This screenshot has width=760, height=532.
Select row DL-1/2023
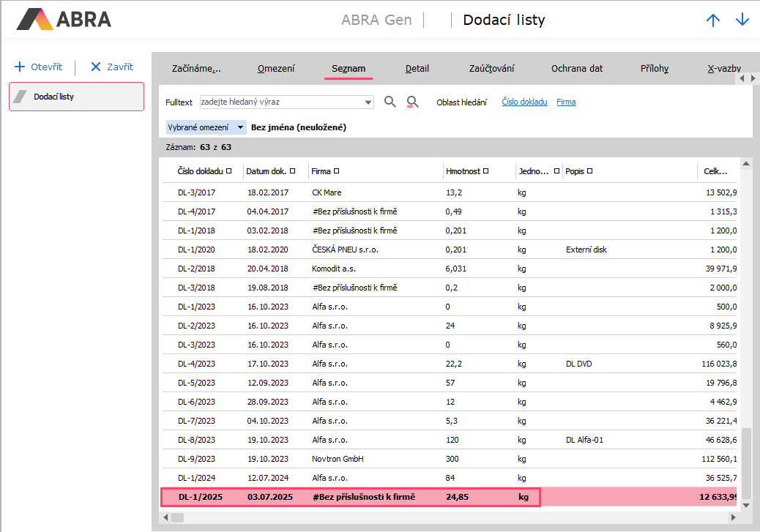(x=450, y=306)
